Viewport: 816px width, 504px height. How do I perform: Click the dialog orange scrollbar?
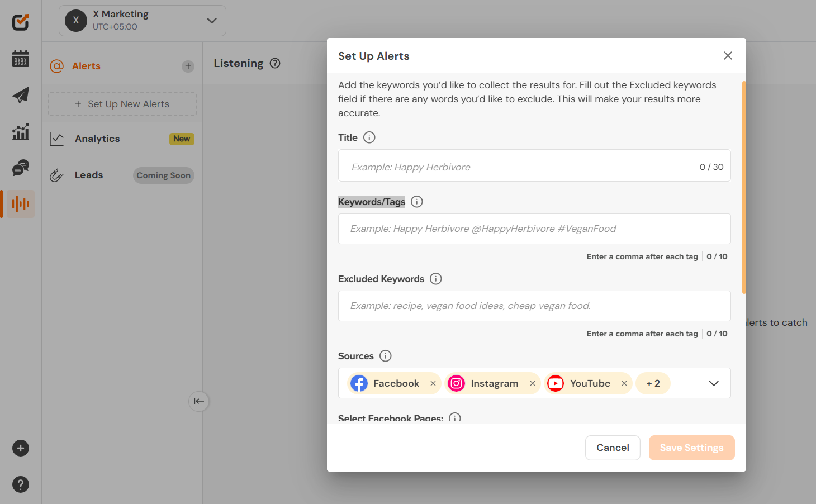click(744, 187)
